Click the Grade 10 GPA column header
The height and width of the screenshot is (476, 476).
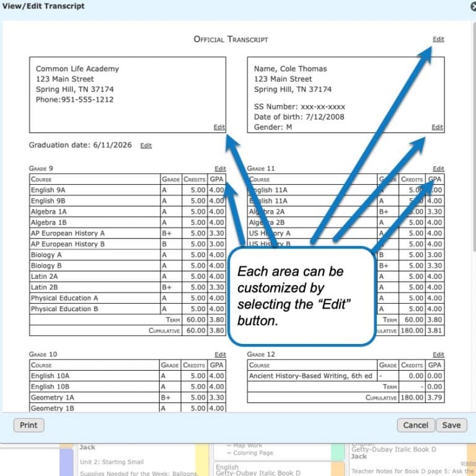point(216,365)
